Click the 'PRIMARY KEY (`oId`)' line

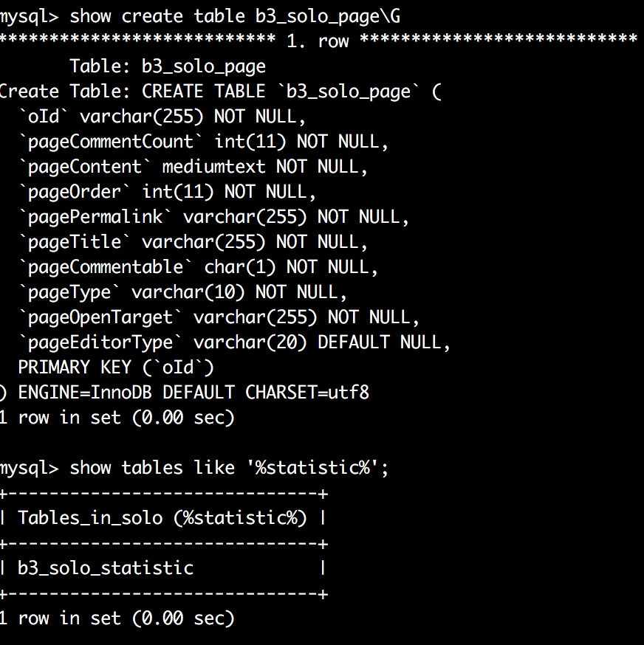point(116,368)
